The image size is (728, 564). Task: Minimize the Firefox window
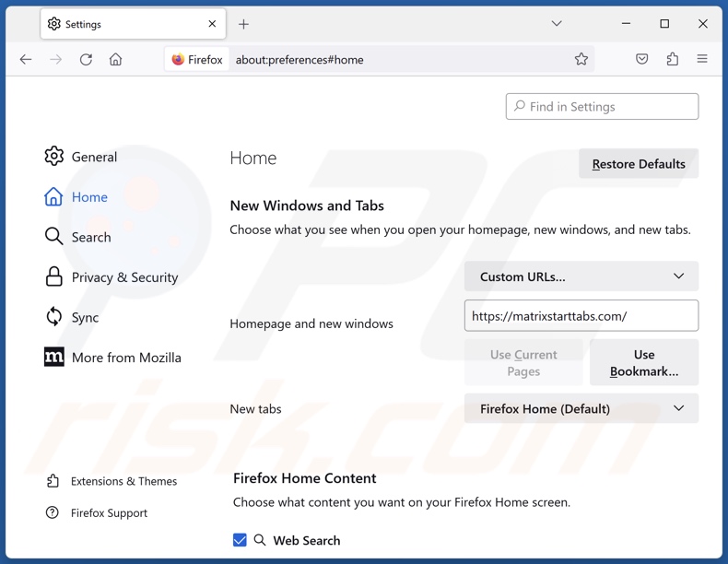point(626,23)
